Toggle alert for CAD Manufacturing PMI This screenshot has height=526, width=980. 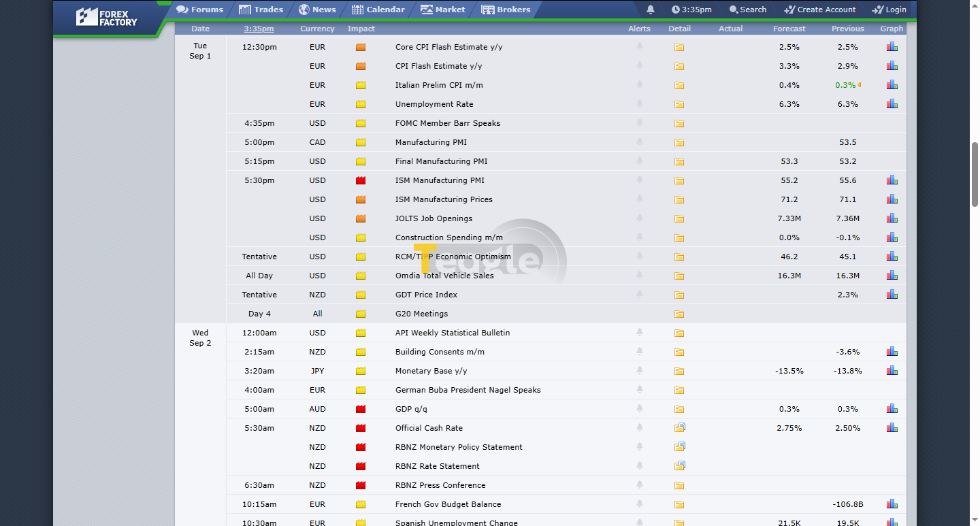[x=640, y=142]
